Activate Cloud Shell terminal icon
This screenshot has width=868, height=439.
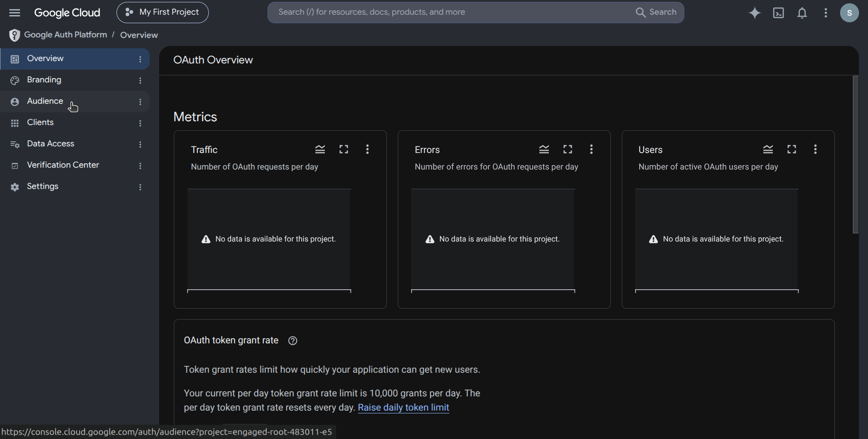click(779, 13)
